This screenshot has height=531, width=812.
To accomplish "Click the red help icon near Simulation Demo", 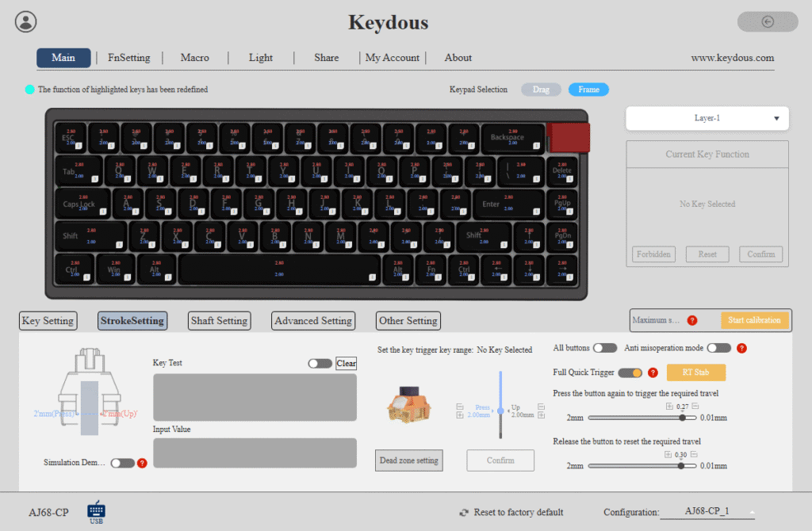I will (142, 463).
